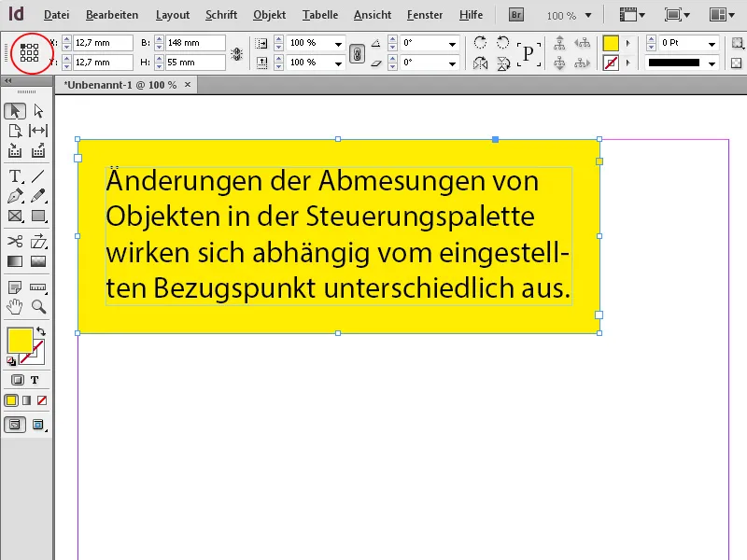Click the stroke none swatch in control panel

[611, 63]
